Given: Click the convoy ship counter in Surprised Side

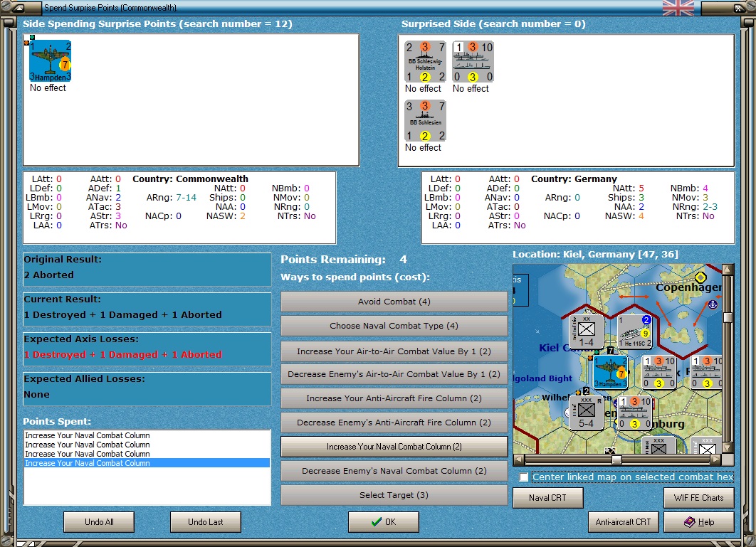Looking at the screenshot, I should [x=473, y=62].
